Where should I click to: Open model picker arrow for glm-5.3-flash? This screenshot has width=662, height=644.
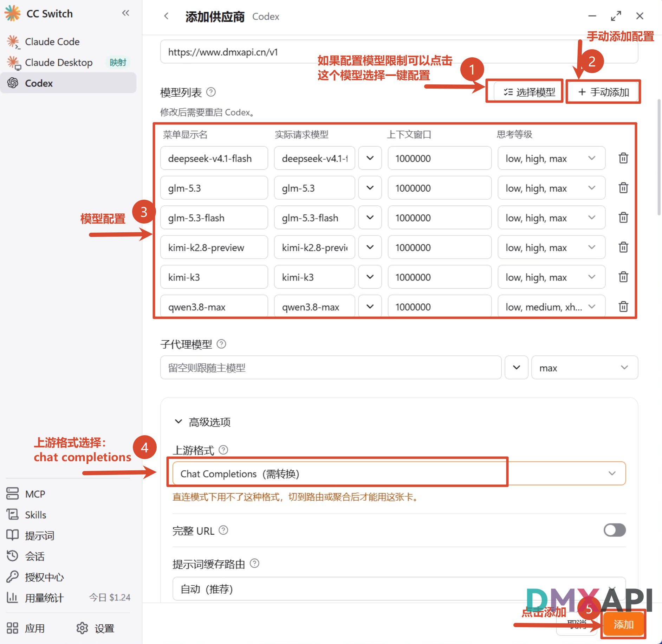[x=370, y=218]
